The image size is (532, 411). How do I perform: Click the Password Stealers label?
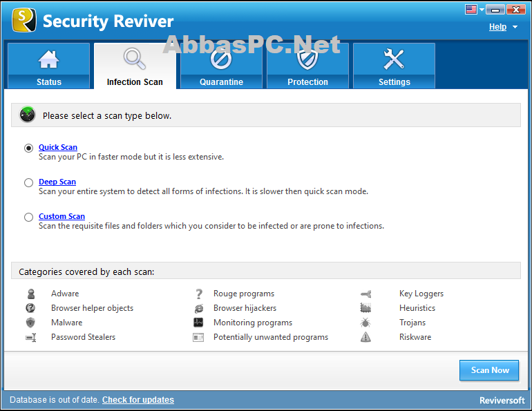click(x=83, y=337)
